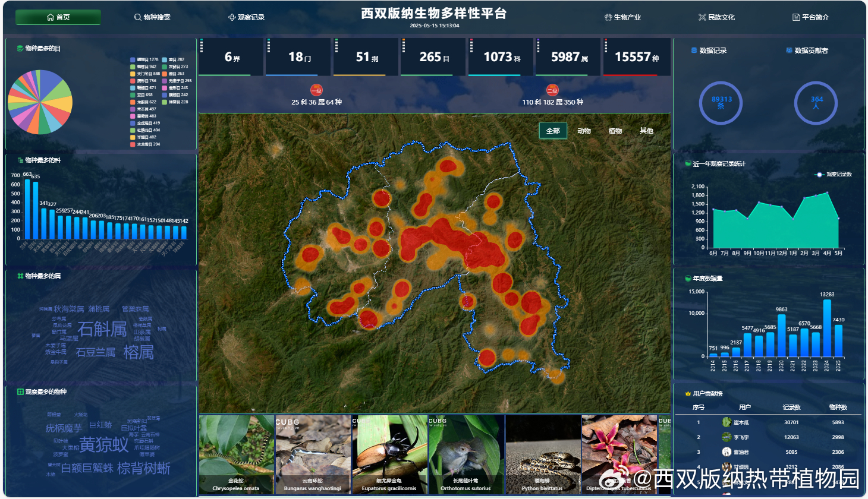Click the 年度数据量 panel icon
Image resolution: width=868 pixels, height=499 pixels.
point(687,277)
